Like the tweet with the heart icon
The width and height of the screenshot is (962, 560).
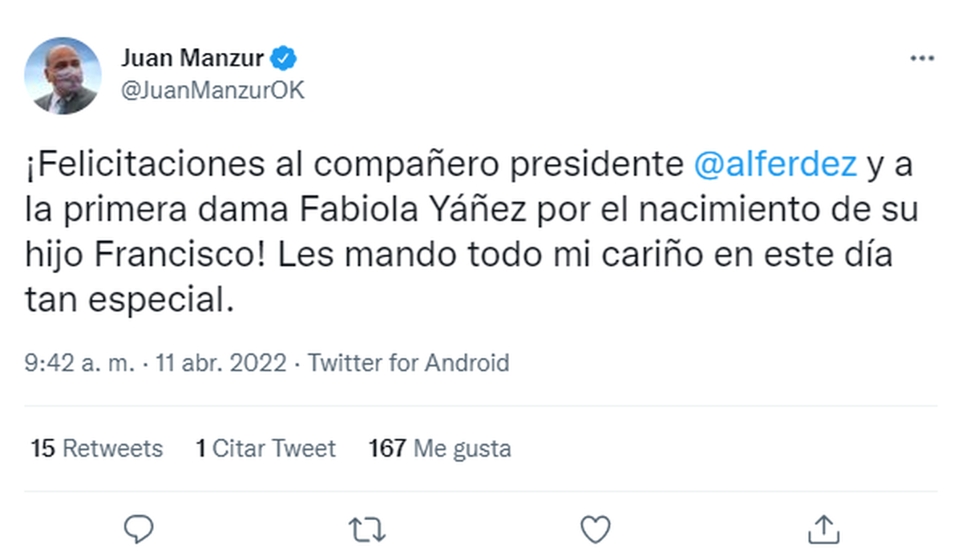[595, 529]
